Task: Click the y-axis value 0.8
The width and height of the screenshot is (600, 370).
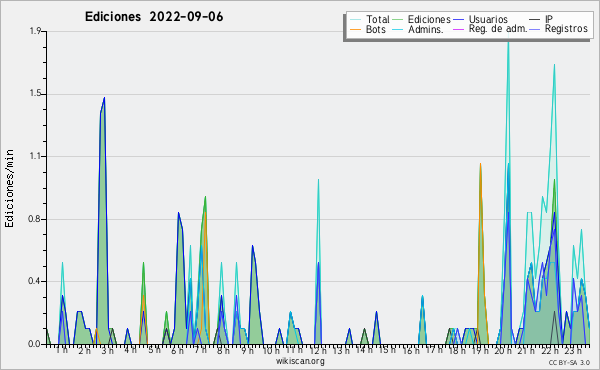Action: (x=35, y=219)
